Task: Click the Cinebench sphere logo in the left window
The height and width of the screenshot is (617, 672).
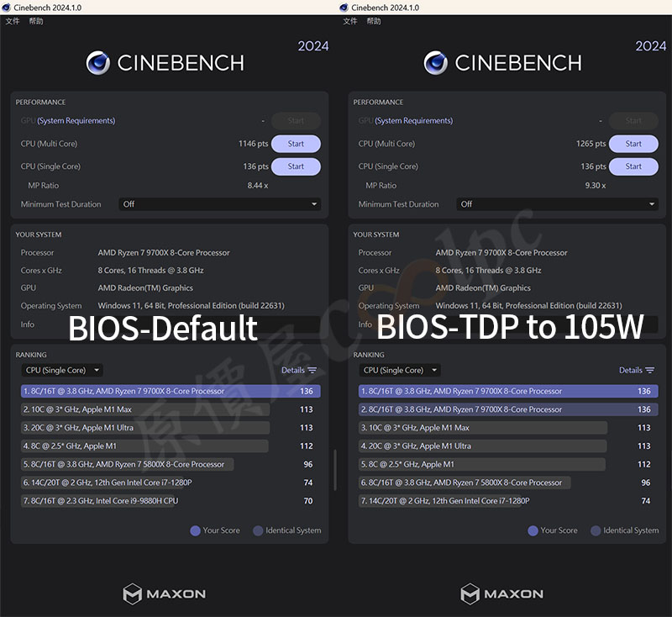Action: point(98,62)
